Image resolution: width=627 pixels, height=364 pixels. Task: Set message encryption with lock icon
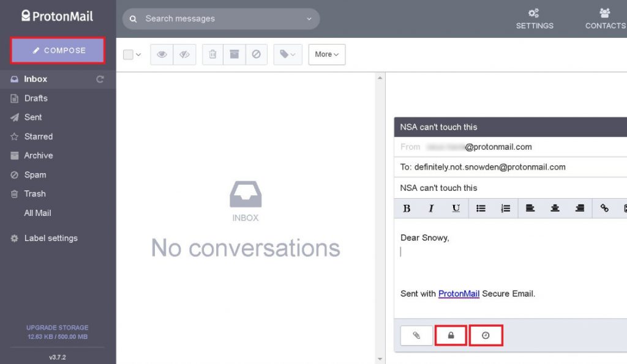click(451, 335)
